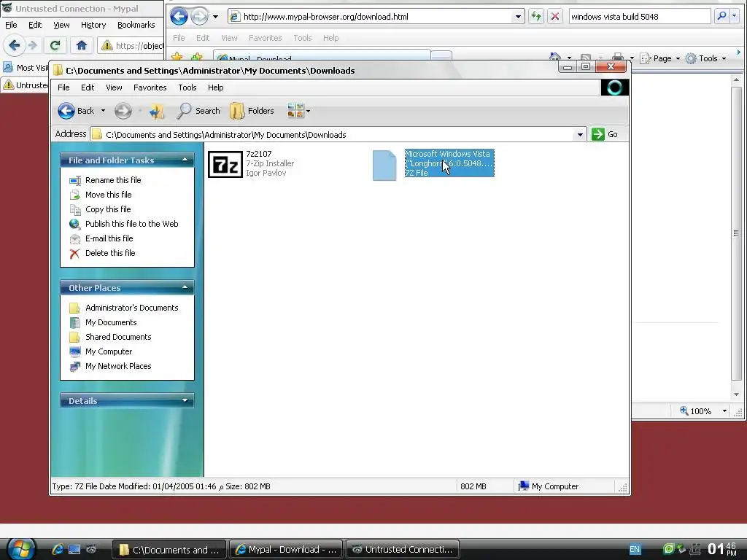Go up one folder level in Explorer
747x560 pixels.
(156, 111)
